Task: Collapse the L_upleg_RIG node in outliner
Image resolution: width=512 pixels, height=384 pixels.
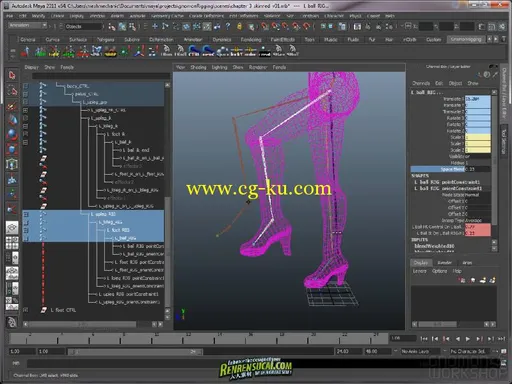Action: (x=26, y=214)
